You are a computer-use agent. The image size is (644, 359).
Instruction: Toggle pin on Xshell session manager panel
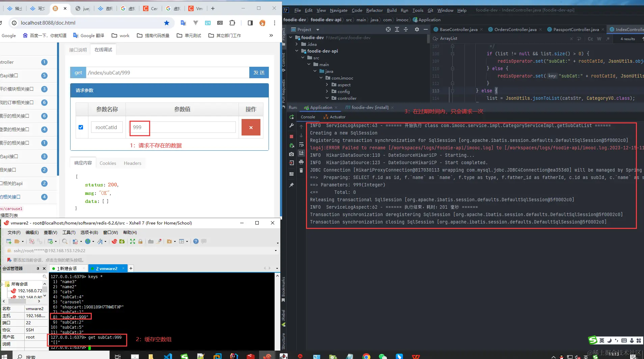38,269
